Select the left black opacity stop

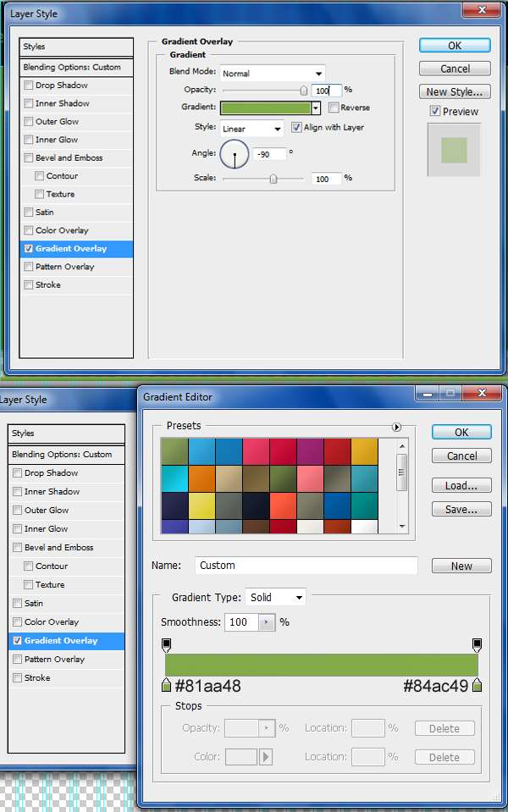pyautogui.click(x=166, y=645)
